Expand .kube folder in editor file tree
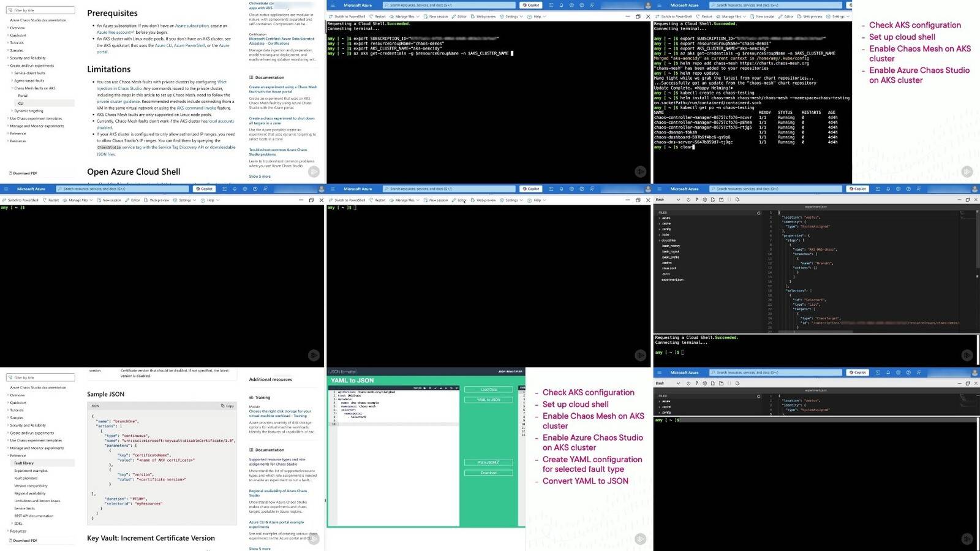980x551 pixels. tap(665, 235)
